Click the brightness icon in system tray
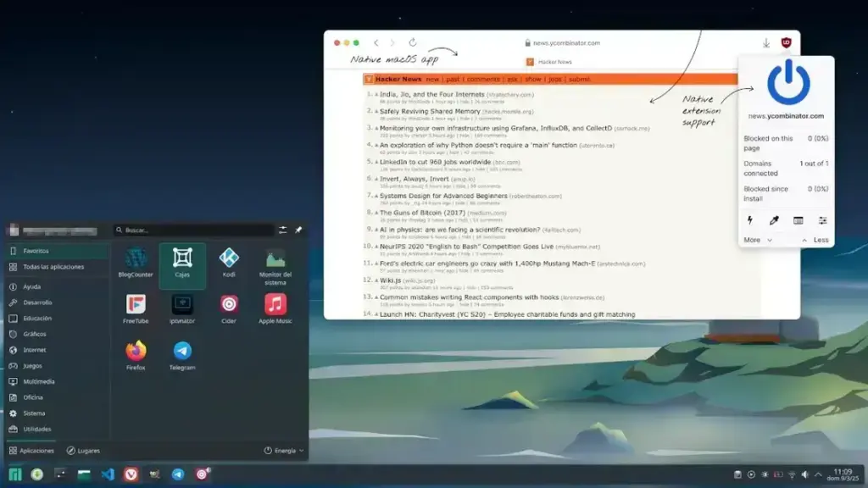This screenshot has height=488, width=868. 765,474
